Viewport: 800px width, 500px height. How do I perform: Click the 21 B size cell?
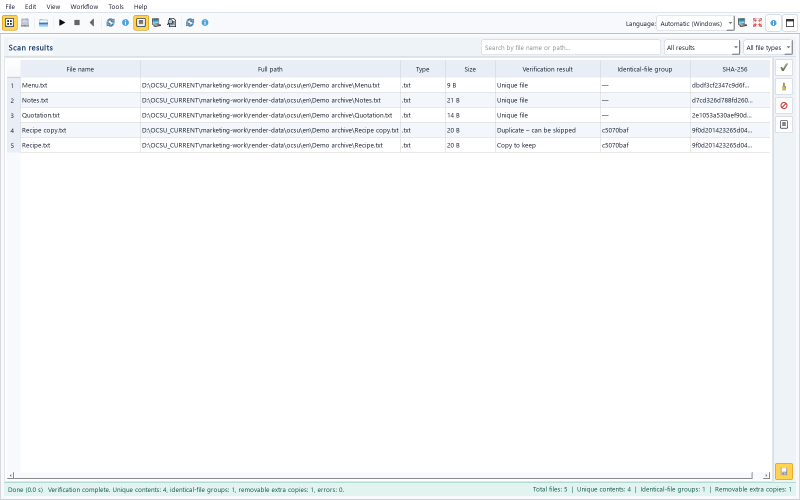pyautogui.click(x=470, y=101)
